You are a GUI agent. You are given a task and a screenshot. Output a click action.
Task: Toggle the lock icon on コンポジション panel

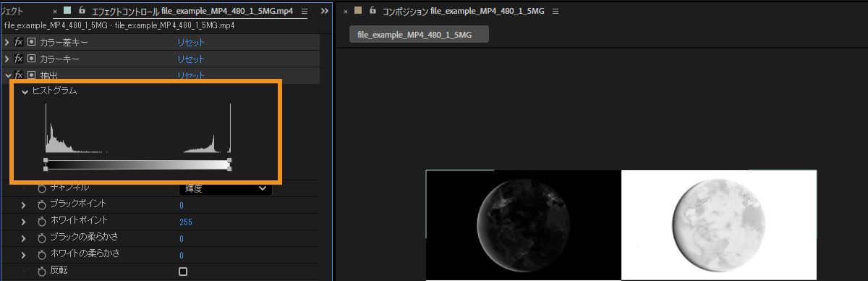(x=373, y=11)
